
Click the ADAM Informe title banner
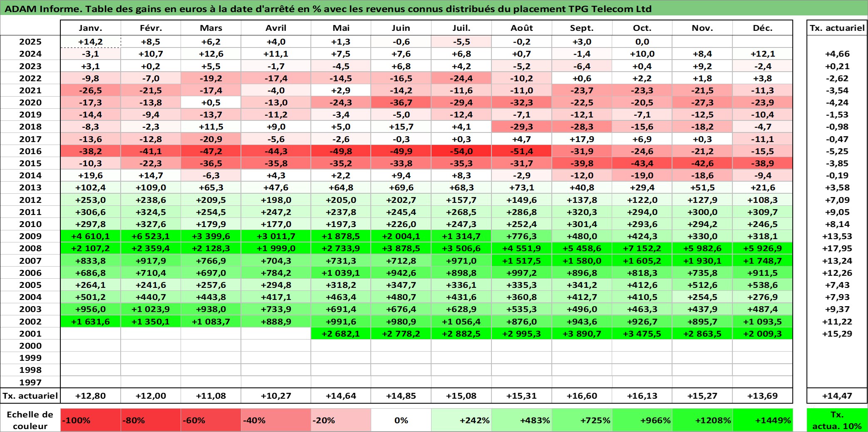[x=434, y=8]
